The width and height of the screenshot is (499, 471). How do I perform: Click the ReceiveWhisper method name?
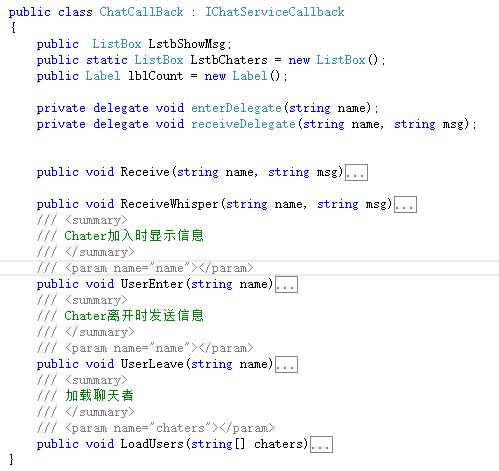click(x=169, y=204)
